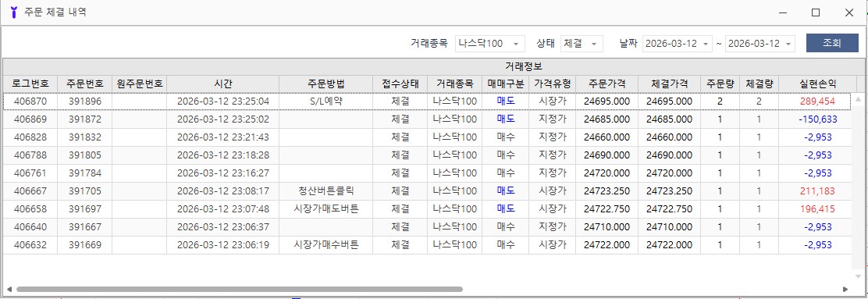
Task: Sort by the 시간 column header
Action: (x=223, y=84)
